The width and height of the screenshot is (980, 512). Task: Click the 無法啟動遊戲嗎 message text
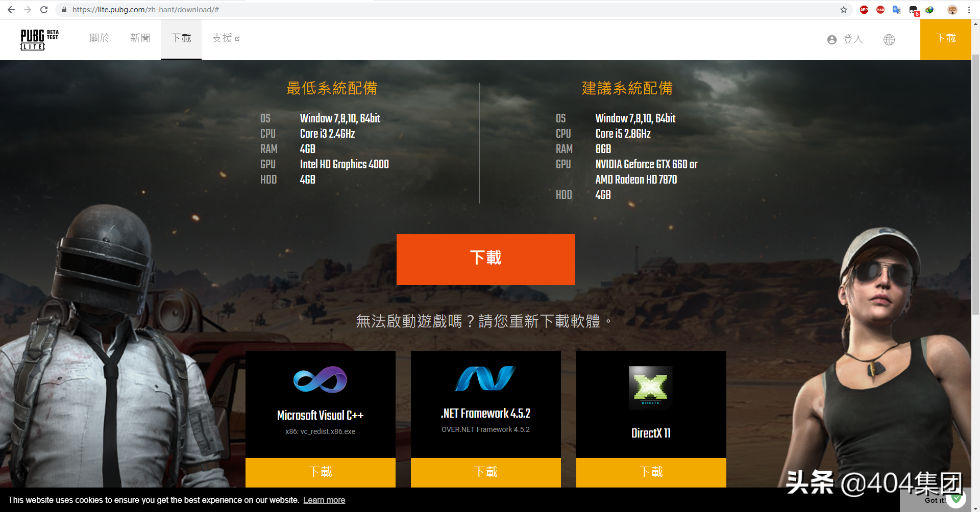tap(483, 321)
